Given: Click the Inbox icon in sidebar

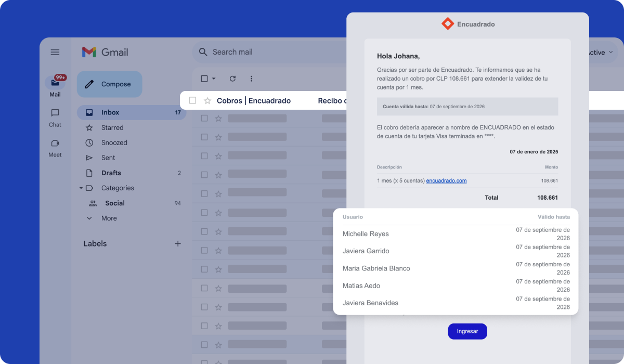Looking at the screenshot, I should pos(89,112).
